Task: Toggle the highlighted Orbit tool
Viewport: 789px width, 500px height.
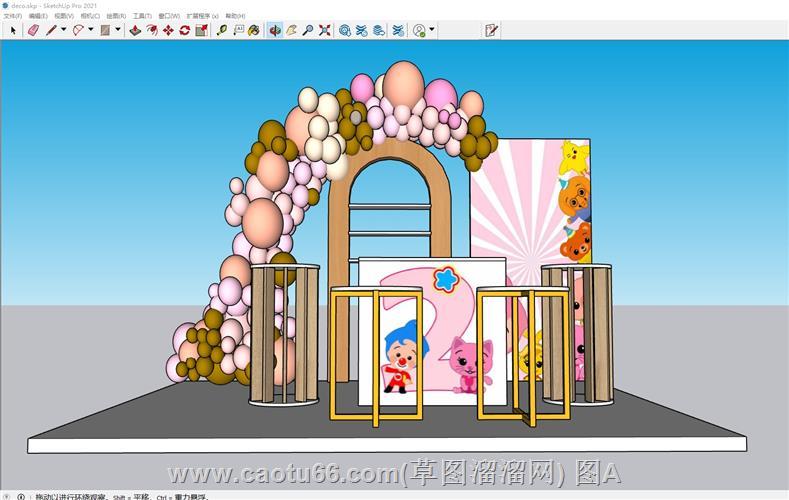Action: (275, 31)
